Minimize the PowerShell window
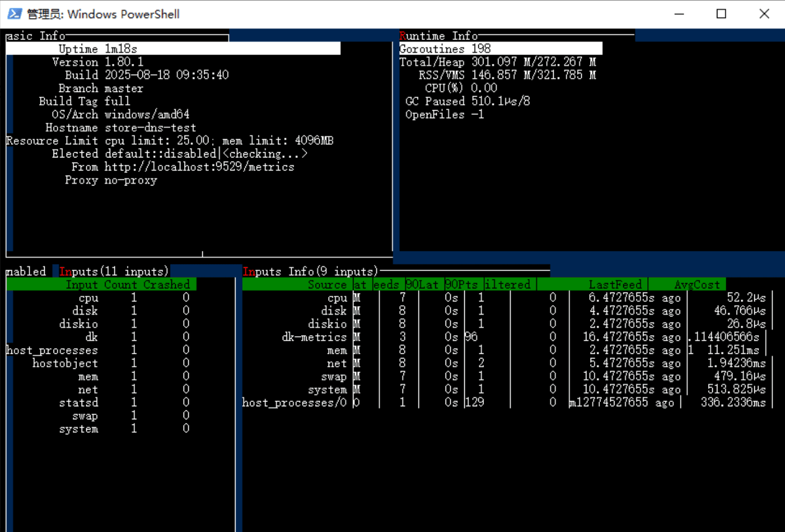 [679, 14]
